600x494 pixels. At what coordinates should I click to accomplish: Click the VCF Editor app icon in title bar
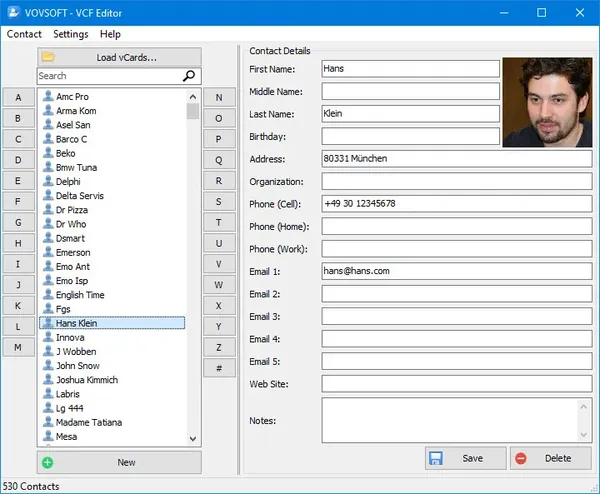click(x=13, y=12)
